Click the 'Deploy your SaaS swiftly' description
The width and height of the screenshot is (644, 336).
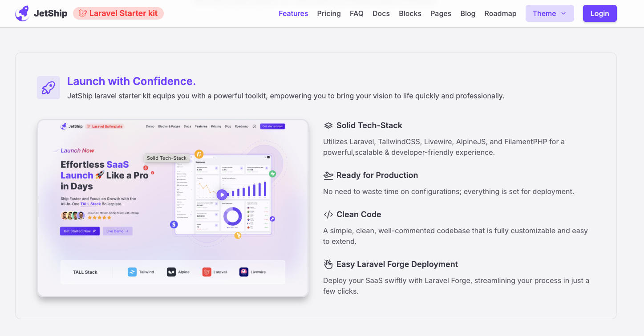[456, 286]
